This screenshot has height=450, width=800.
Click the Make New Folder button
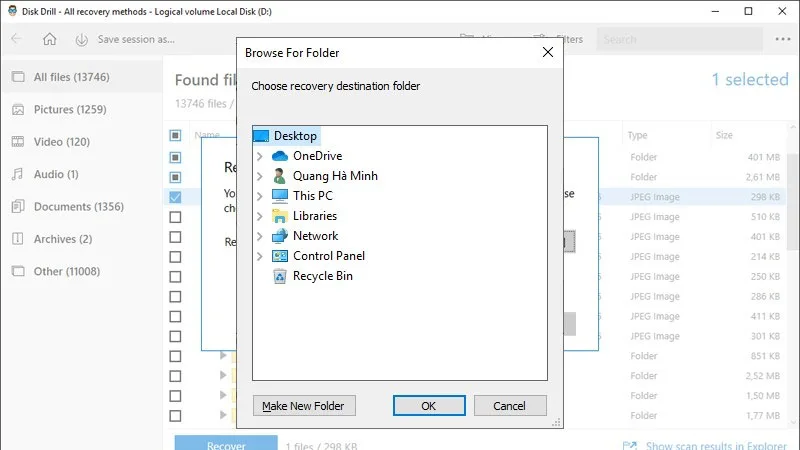pos(304,406)
